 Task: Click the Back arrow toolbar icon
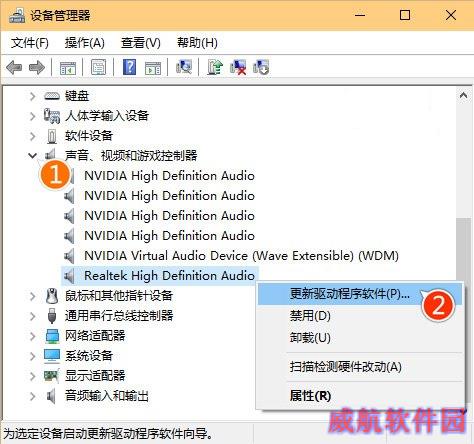pyautogui.click(x=14, y=68)
